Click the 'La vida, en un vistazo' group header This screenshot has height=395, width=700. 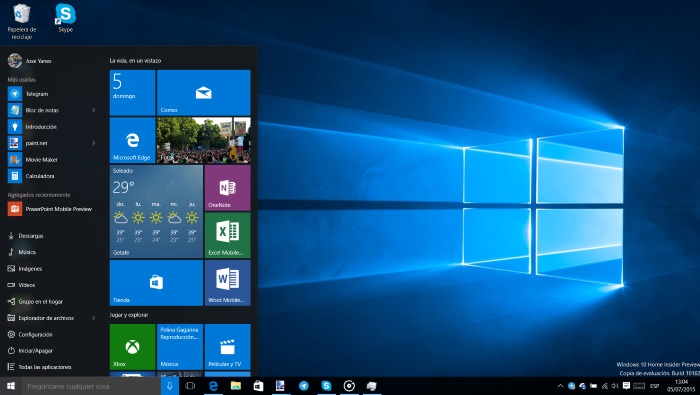click(135, 61)
